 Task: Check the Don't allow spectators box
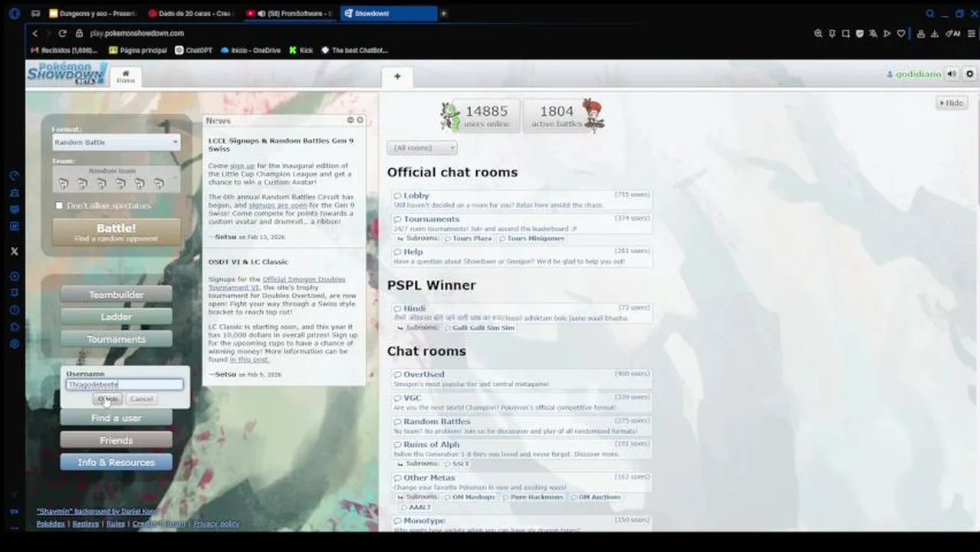(x=59, y=205)
